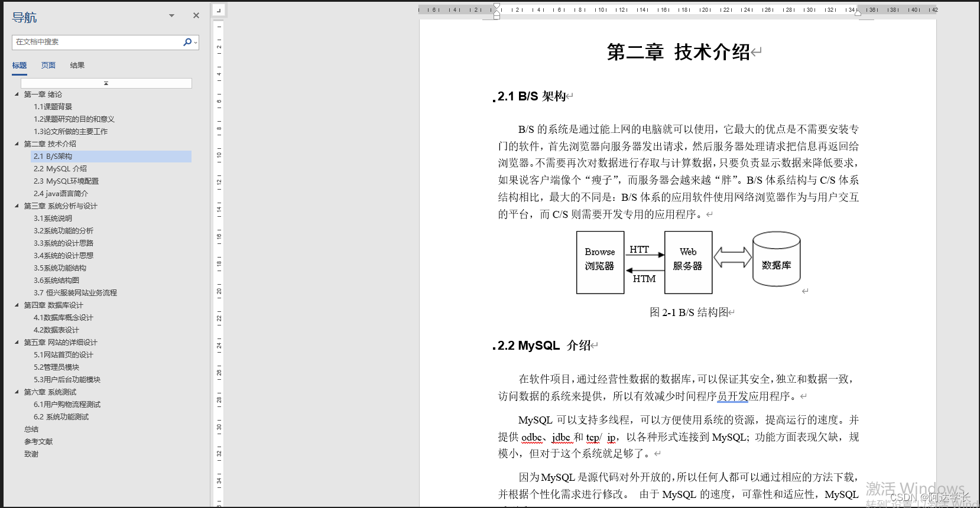Screen dimensions: 980x508
Task: Go to heading 3.7 恒兴服装网站业务流程
Action: point(75,293)
